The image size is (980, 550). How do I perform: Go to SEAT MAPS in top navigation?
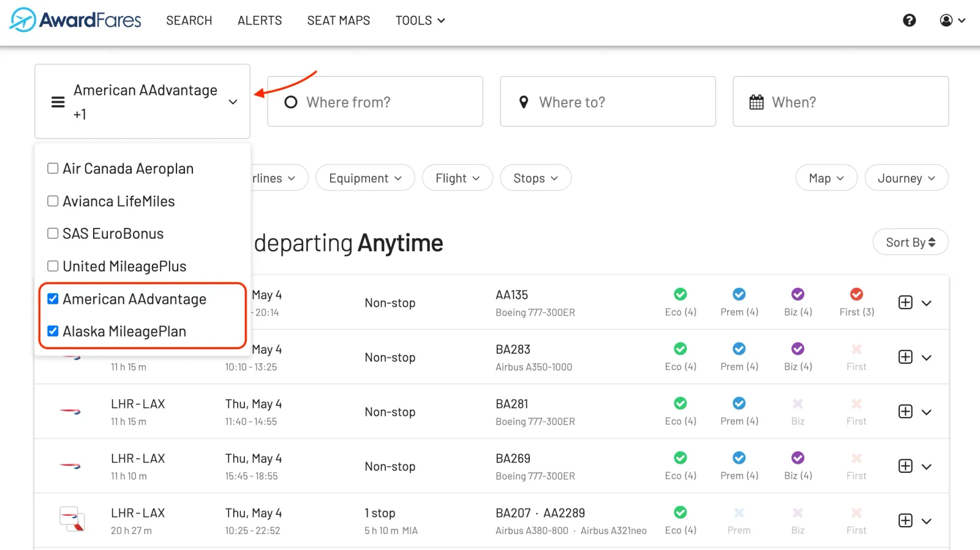point(339,20)
